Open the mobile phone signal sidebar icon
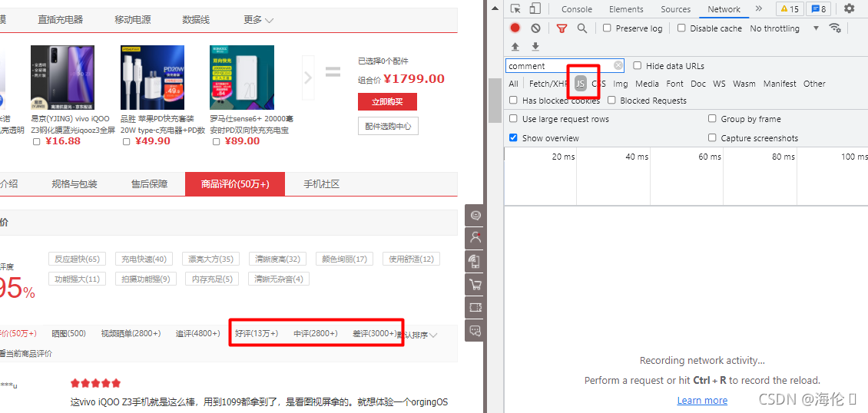Image resolution: width=868 pixels, height=413 pixels. point(475,261)
